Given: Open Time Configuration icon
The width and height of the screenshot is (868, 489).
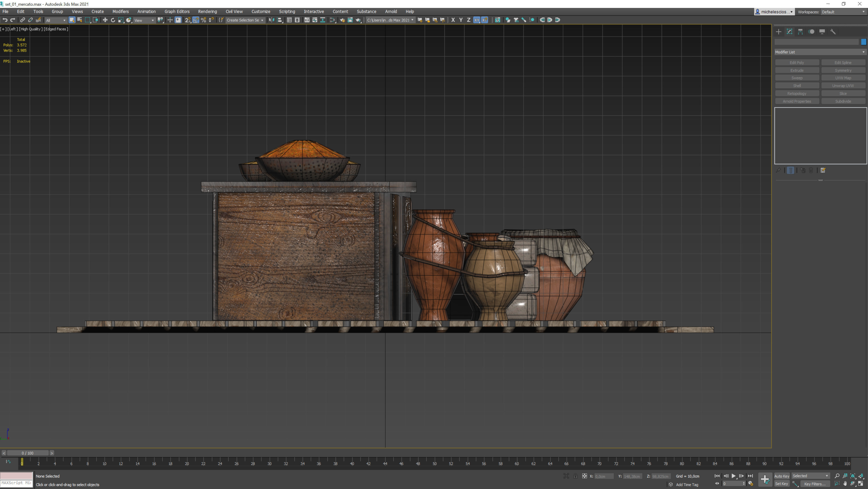Looking at the screenshot, I should click(x=750, y=484).
